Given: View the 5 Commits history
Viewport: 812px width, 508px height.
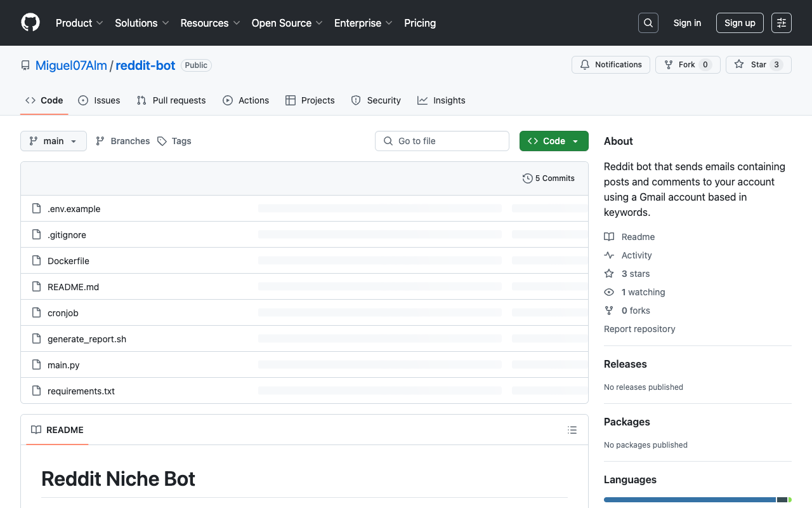Looking at the screenshot, I should [549, 178].
